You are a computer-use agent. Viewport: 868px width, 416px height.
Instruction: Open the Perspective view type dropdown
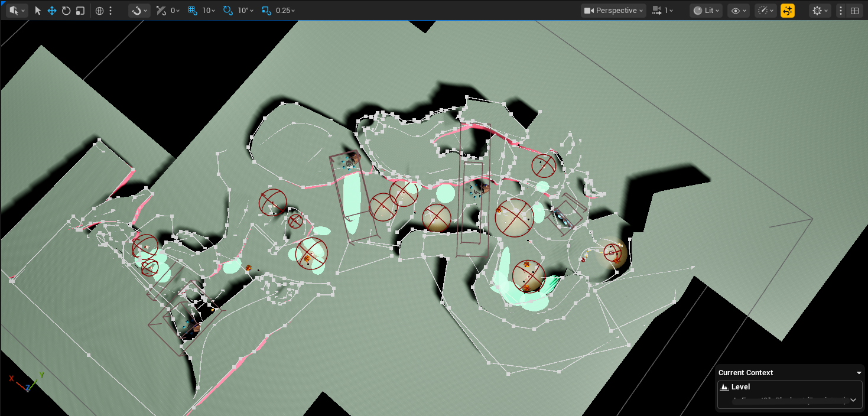click(613, 11)
